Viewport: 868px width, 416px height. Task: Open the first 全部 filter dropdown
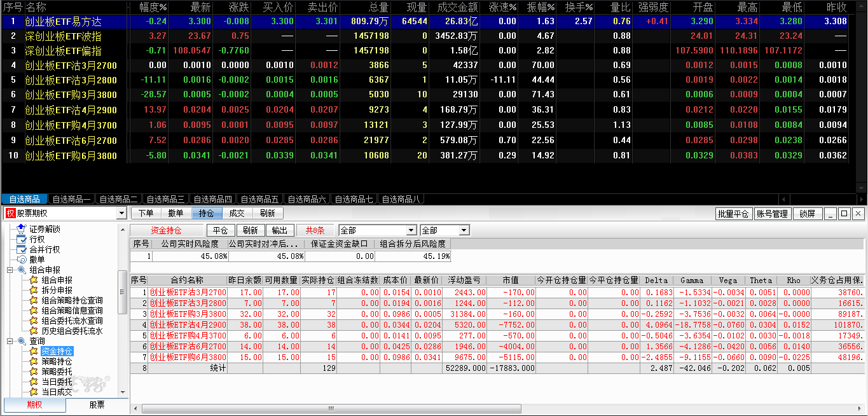pyautogui.click(x=411, y=230)
